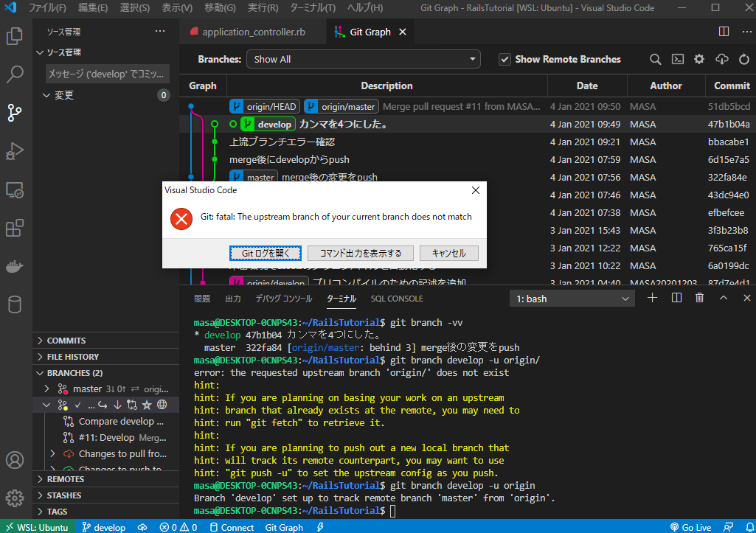Click Connect in the status bar
The width and height of the screenshot is (756, 533).
tap(232, 527)
